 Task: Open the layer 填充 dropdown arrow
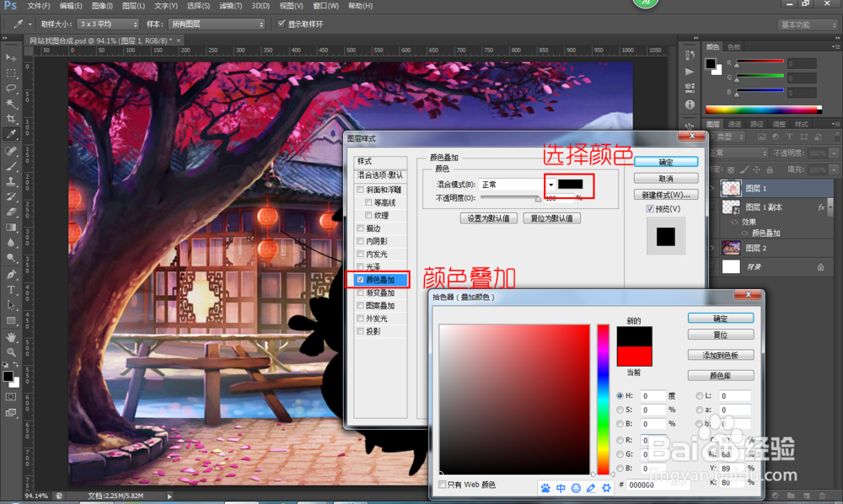click(x=834, y=169)
